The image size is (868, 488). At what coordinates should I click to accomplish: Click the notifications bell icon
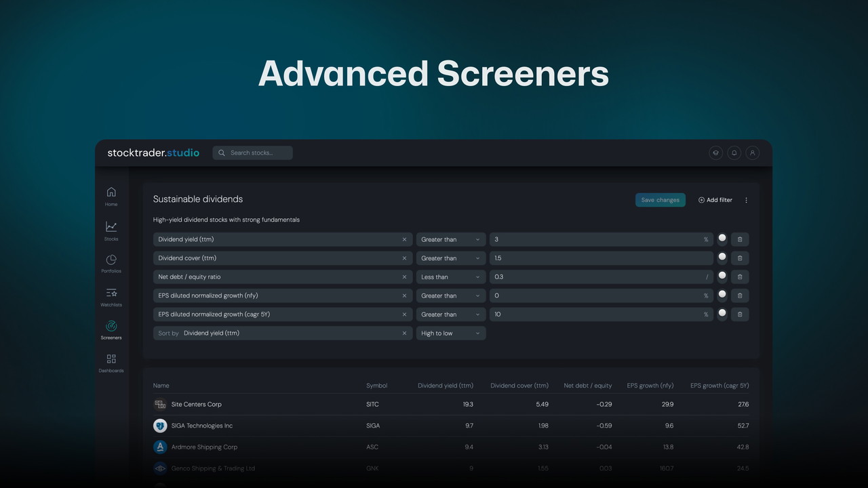[734, 153]
